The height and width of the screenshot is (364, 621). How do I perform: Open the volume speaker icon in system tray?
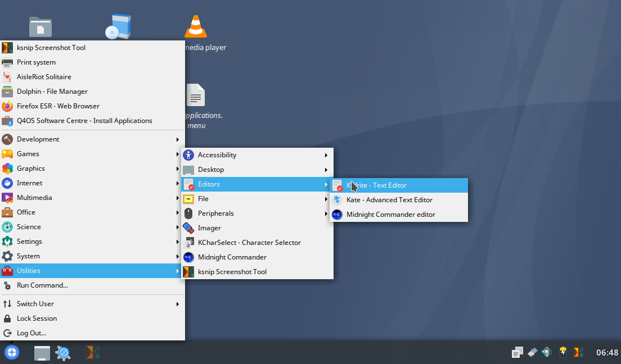coord(546,352)
